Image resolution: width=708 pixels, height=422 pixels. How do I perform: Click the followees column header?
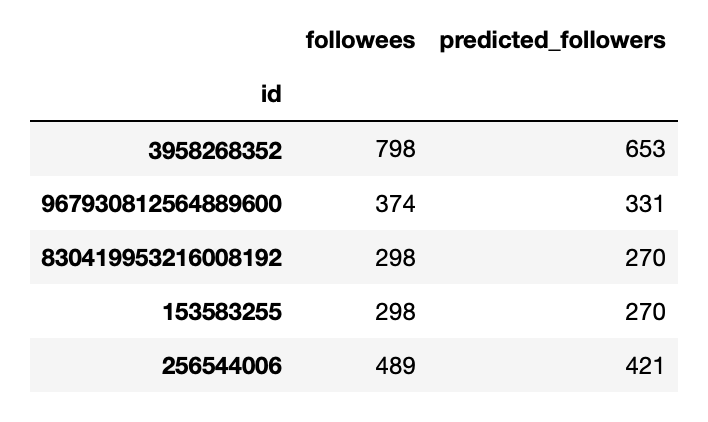click(x=360, y=40)
